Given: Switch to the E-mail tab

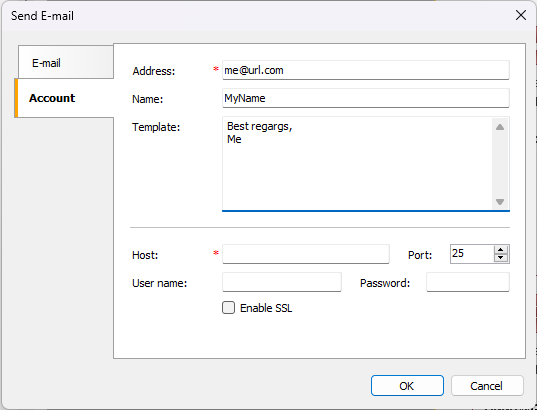Looking at the screenshot, I should point(66,62).
